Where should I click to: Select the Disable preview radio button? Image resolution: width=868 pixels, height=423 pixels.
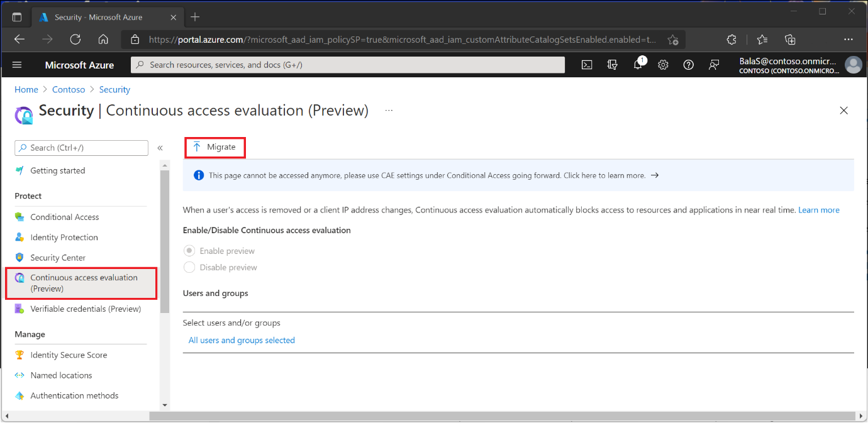tap(189, 267)
